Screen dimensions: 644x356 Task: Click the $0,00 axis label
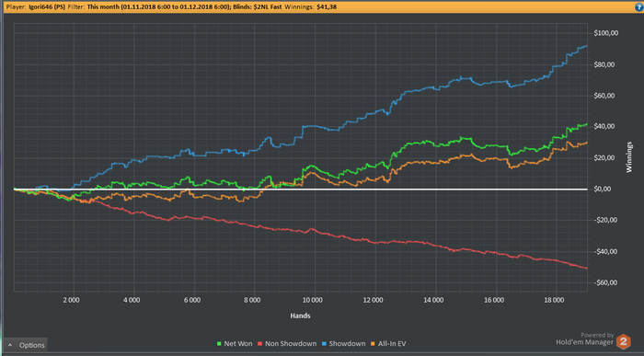pyautogui.click(x=603, y=189)
